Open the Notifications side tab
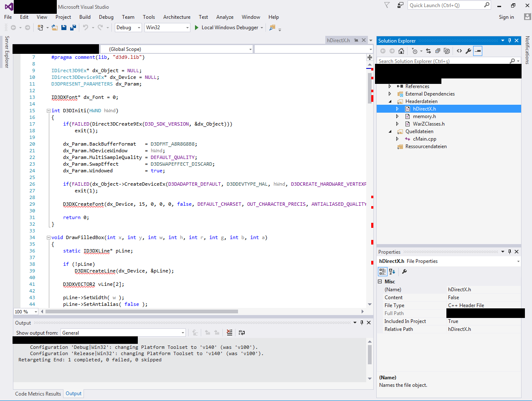 pyautogui.click(x=527, y=50)
